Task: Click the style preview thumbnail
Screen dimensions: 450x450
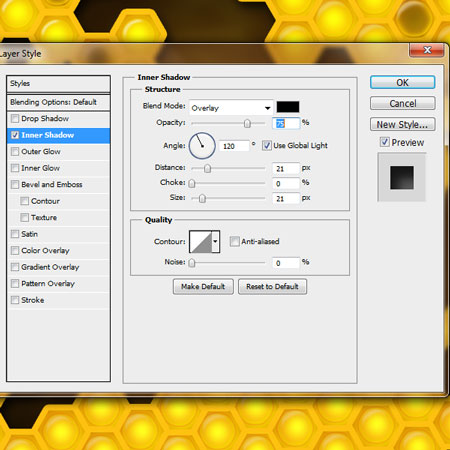Action: tap(402, 177)
